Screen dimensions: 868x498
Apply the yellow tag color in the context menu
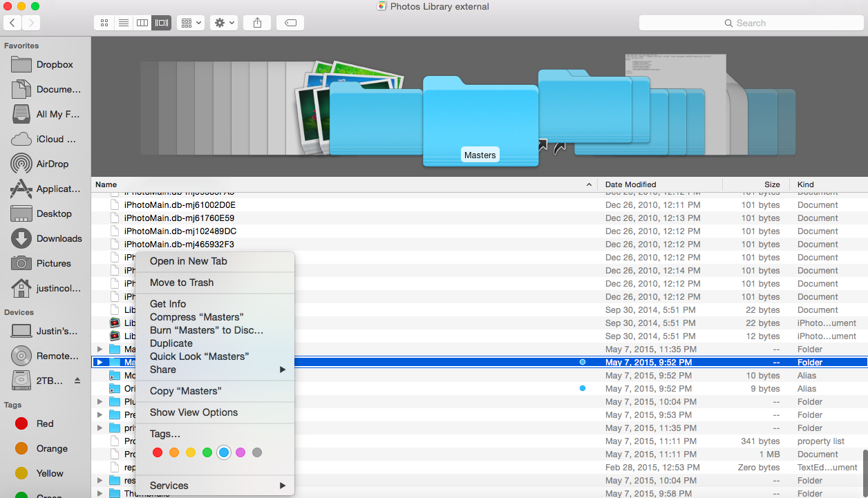[x=191, y=452]
